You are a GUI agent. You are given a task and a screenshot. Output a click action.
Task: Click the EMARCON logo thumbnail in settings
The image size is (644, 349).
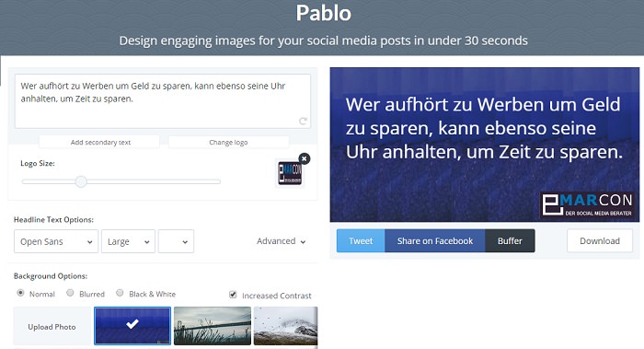[290, 173]
